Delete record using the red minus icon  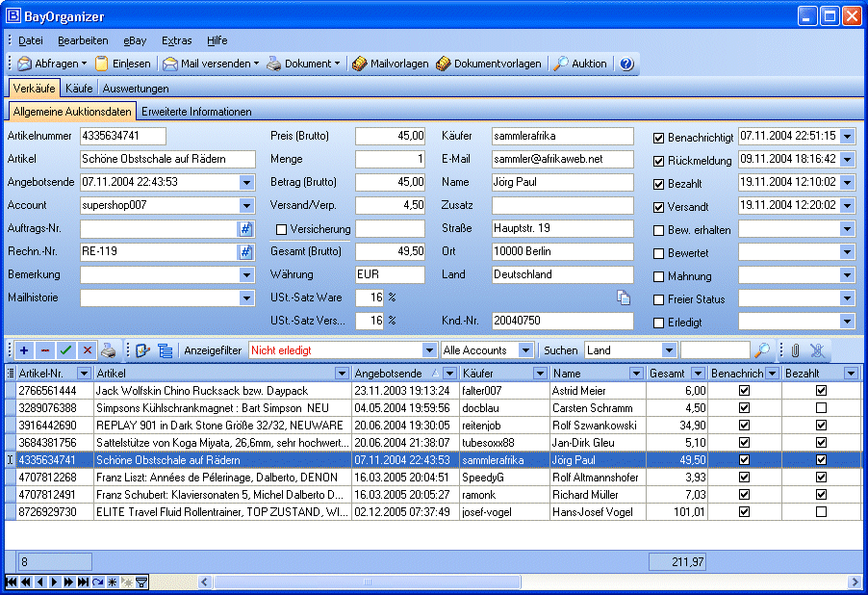tap(45, 350)
